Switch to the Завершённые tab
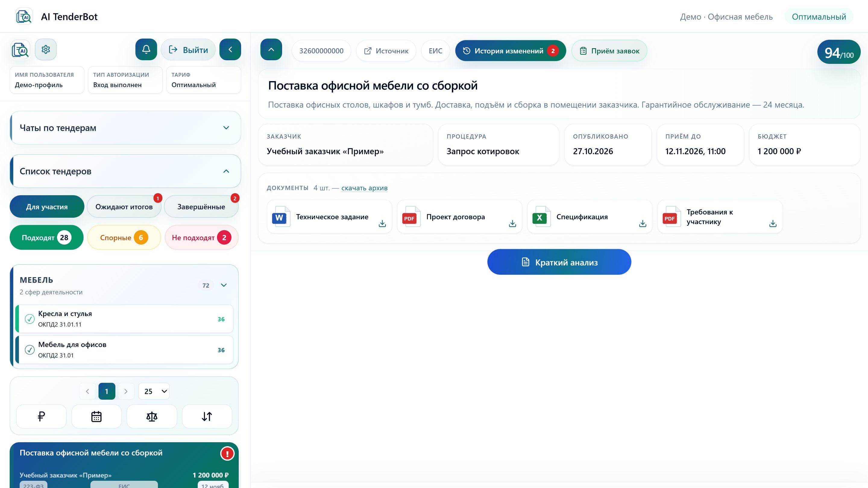This screenshot has height=488, width=868. (201, 206)
